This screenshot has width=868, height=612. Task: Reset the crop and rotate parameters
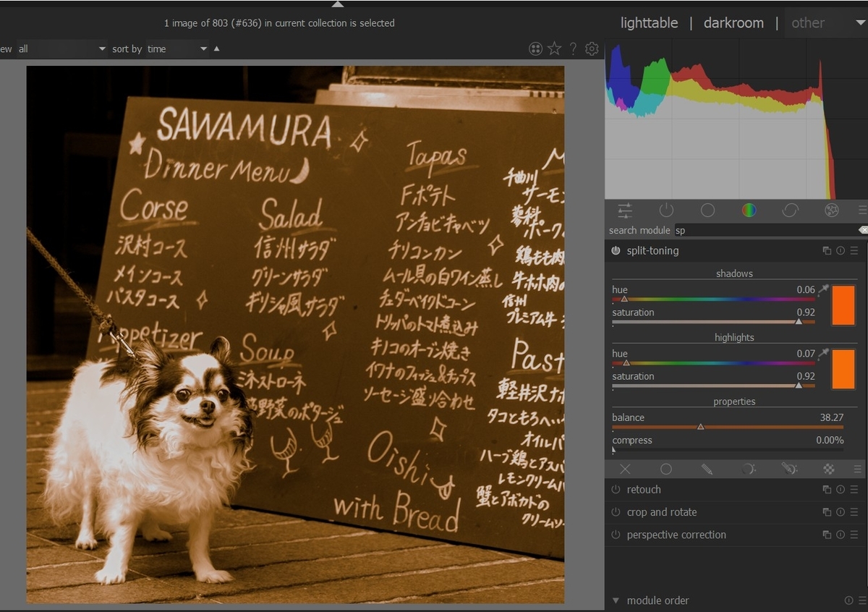[x=841, y=512]
